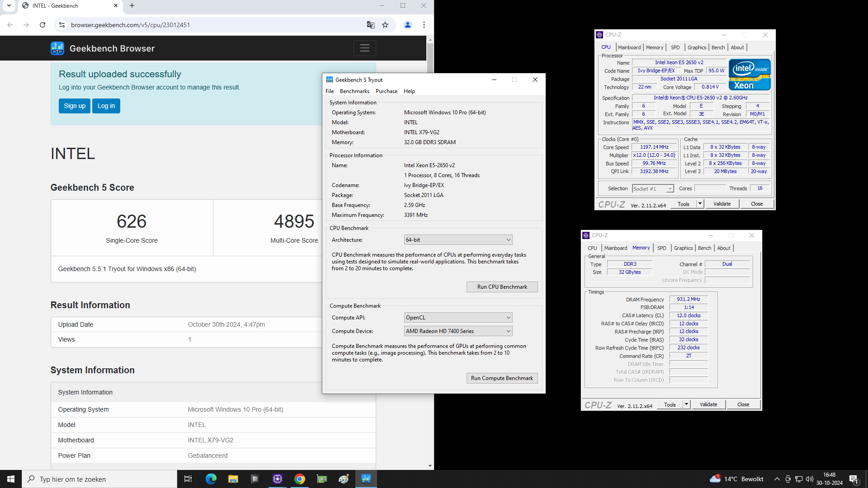Open the gray chip taskbar app
This screenshot has height=488, width=868.
point(255,479)
